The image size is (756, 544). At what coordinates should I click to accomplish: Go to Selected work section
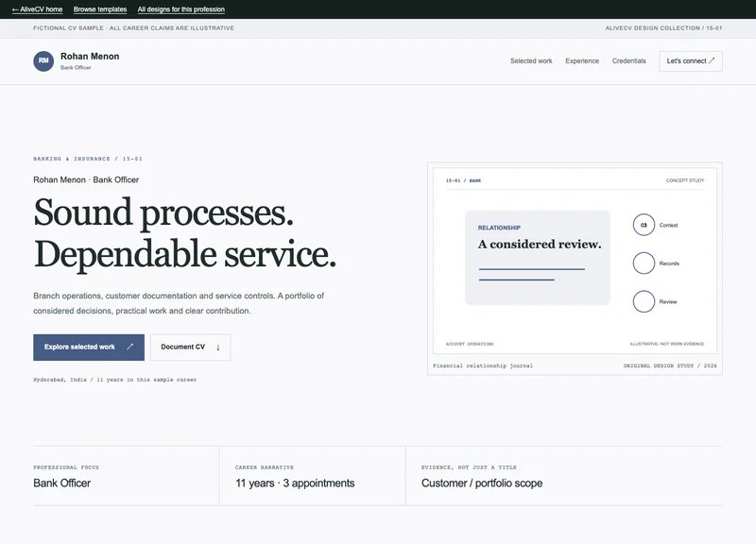coord(531,60)
